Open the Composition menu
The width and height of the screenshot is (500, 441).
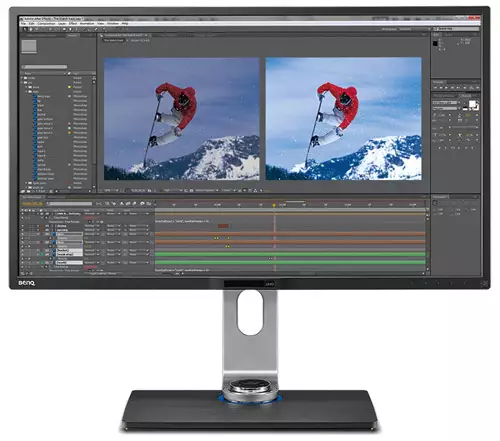[46, 24]
